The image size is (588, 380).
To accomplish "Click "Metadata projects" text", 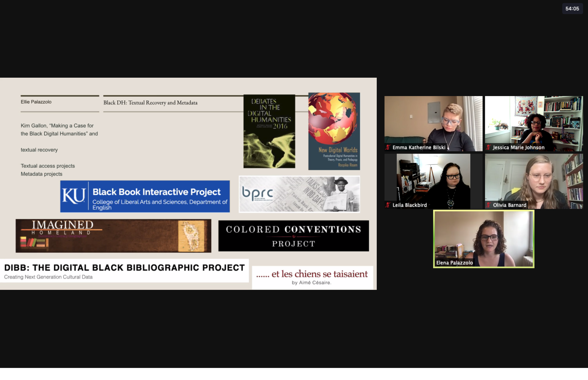I will 41,174.
